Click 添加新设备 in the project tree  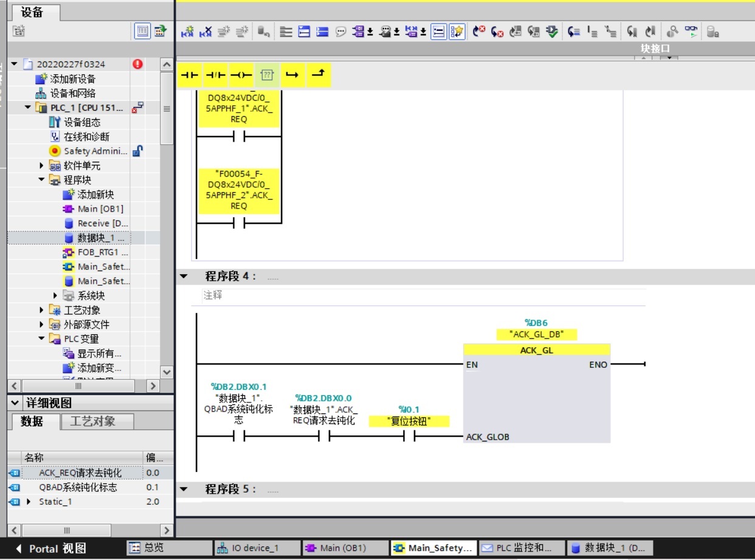(x=72, y=79)
